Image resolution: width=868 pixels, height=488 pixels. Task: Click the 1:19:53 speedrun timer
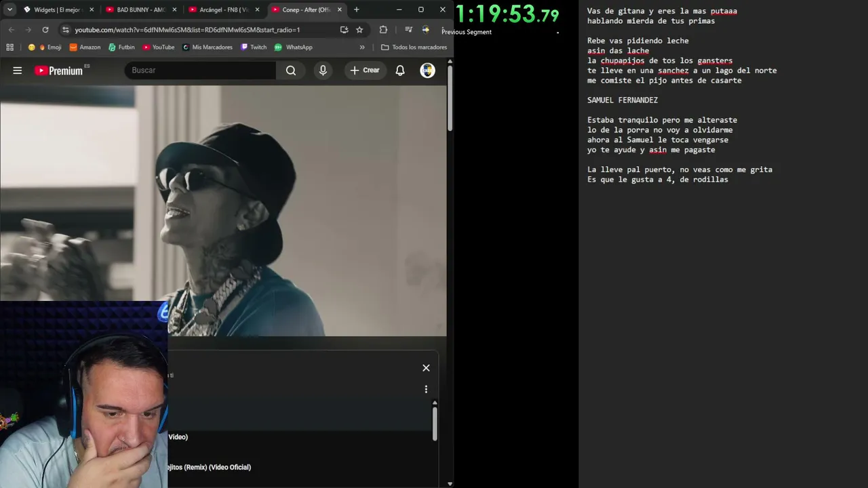coord(507,14)
